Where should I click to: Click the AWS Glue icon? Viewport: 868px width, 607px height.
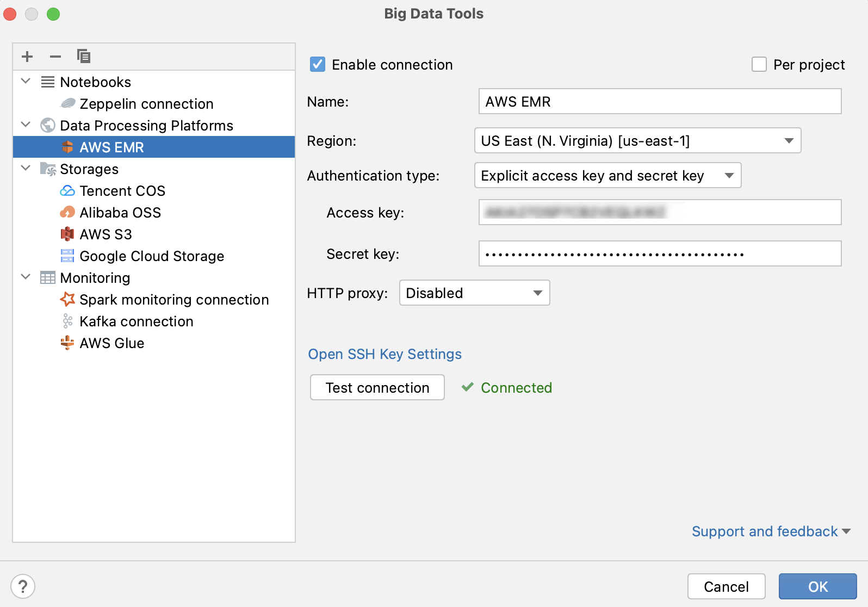[67, 343]
